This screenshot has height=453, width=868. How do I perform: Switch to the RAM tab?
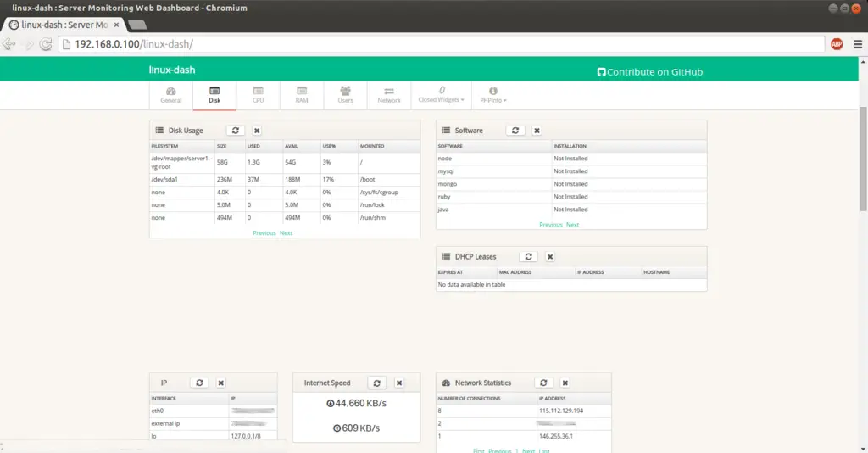coord(302,95)
